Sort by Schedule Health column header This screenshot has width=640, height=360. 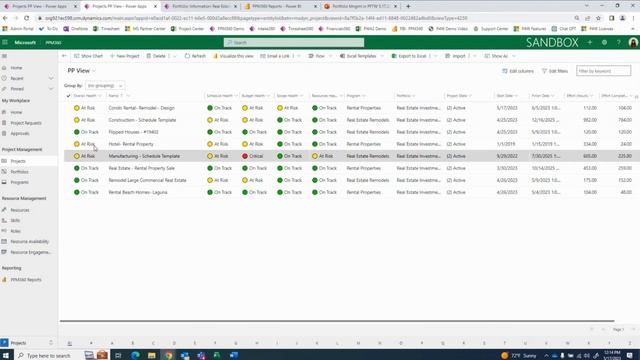click(x=222, y=96)
